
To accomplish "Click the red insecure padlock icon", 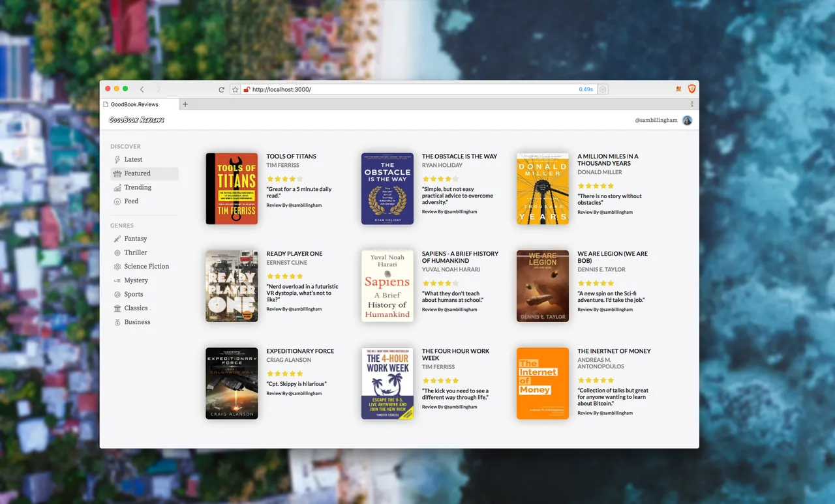I will pyautogui.click(x=247, y=89).
